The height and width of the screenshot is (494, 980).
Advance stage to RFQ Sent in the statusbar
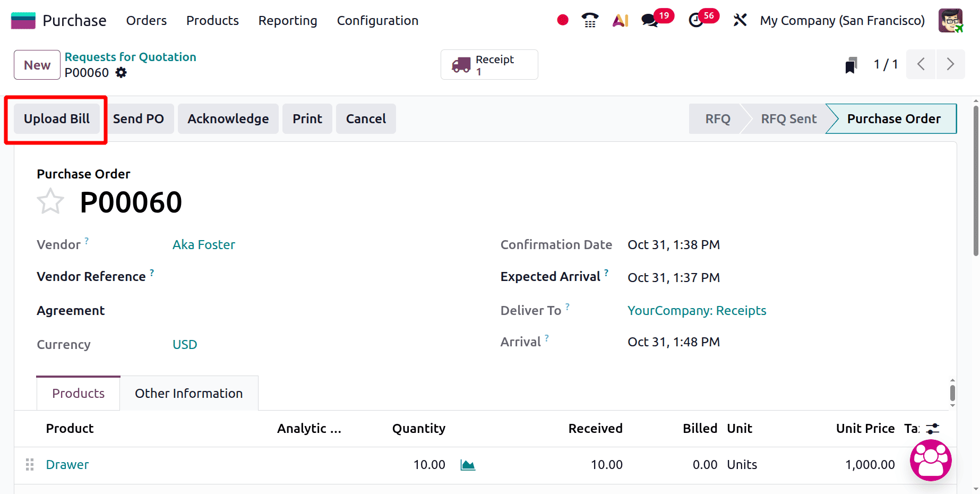pyautogui.click(x=788, y=118)
